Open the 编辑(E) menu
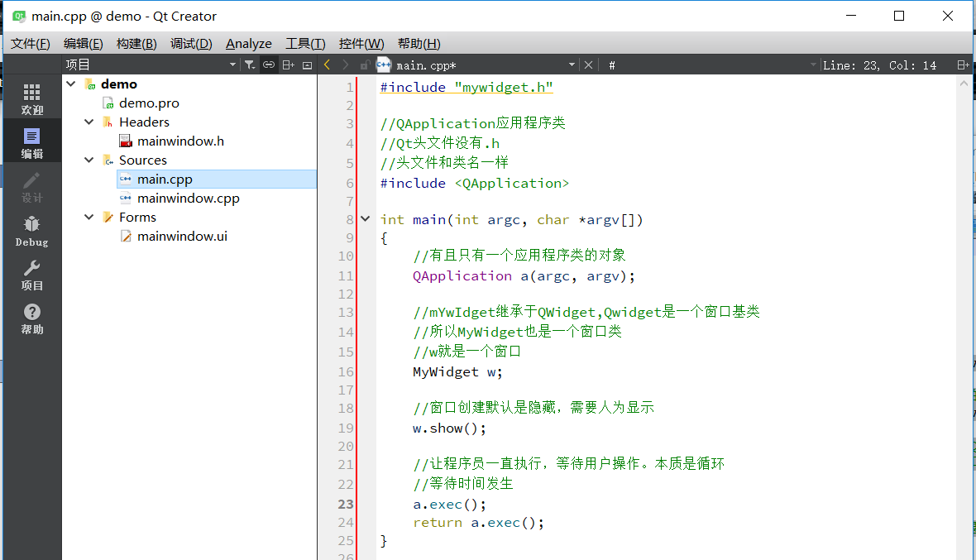 (x=83, y=44)
